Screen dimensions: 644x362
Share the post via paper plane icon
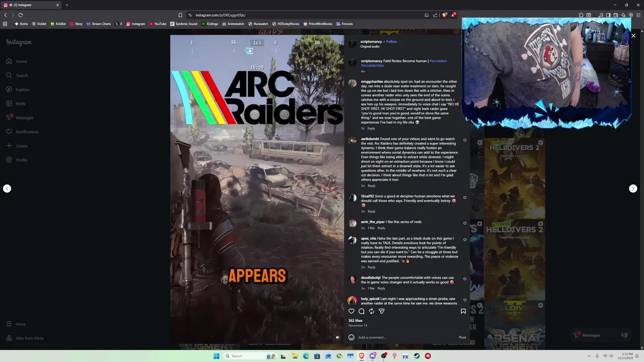click(x=381, y=311)
